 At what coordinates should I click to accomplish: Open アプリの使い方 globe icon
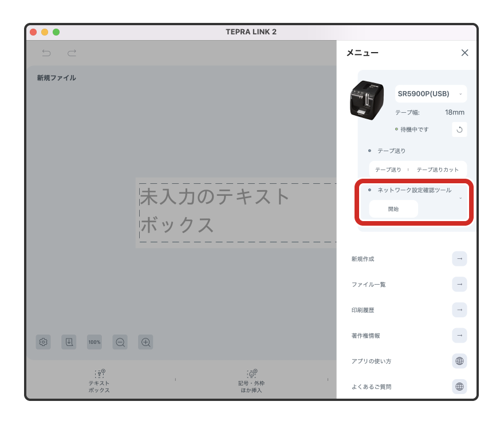459,361
